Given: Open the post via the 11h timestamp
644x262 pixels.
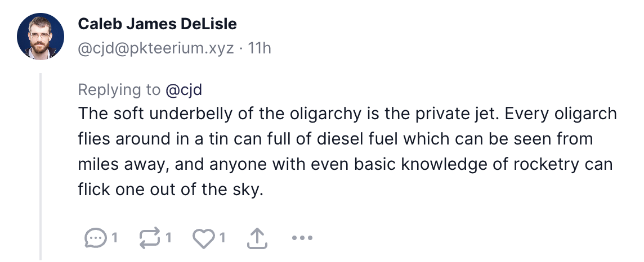Looking at the screenshot, I should click(x=260, y=48).
